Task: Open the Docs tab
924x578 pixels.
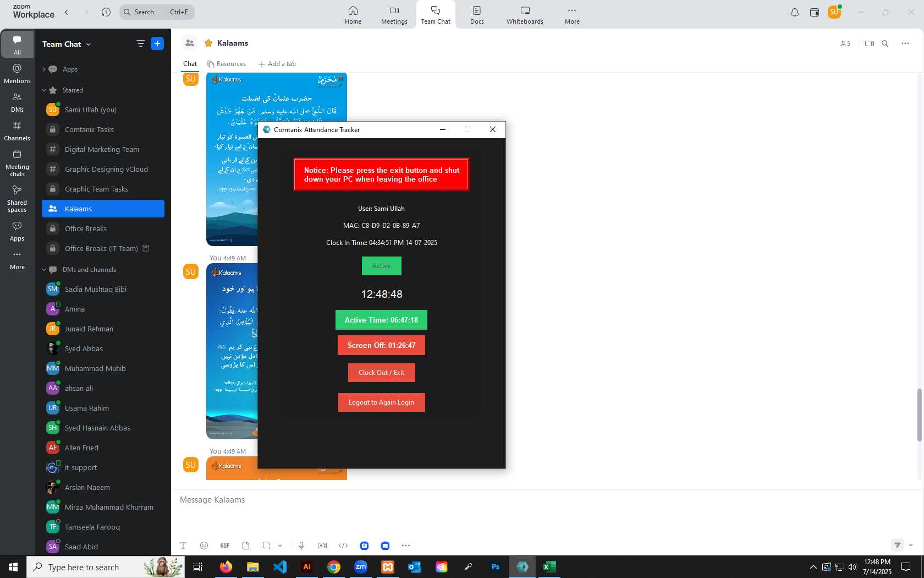Action: [x=477, y=15]
